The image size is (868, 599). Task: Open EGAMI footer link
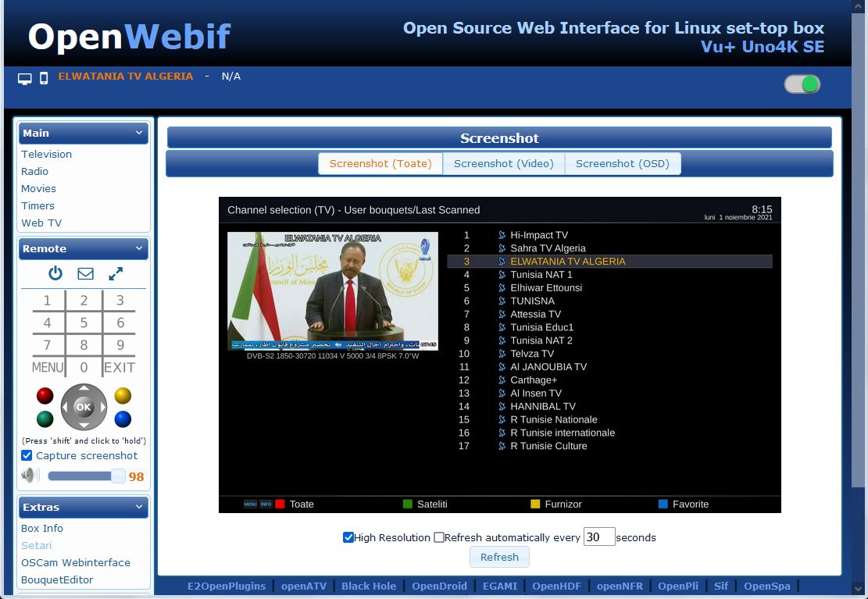pyautogui.click(x=500, y=586)
